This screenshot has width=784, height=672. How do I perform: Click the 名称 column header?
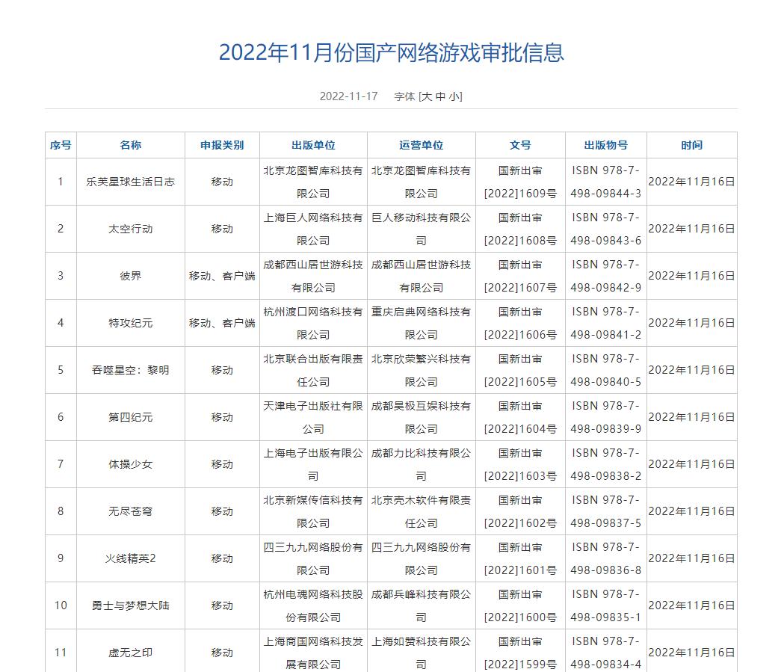click(132, 145)
